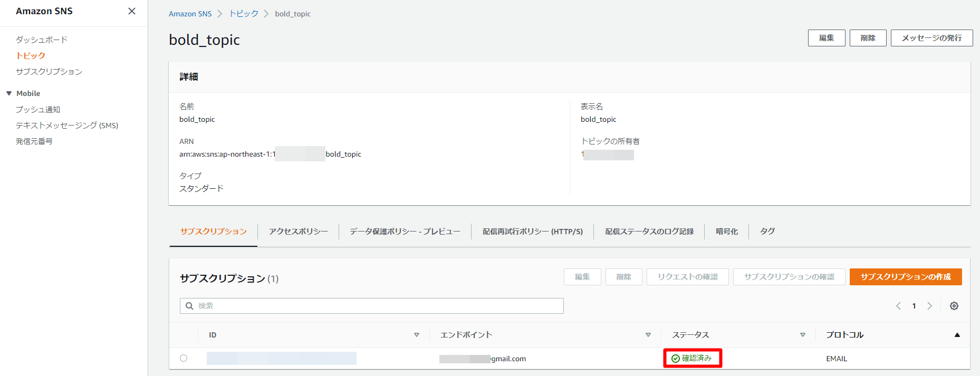Open the データ保護ポリシー - プレビュー tab
This screenshot has width=980, height=376.
tap(405, 232)
